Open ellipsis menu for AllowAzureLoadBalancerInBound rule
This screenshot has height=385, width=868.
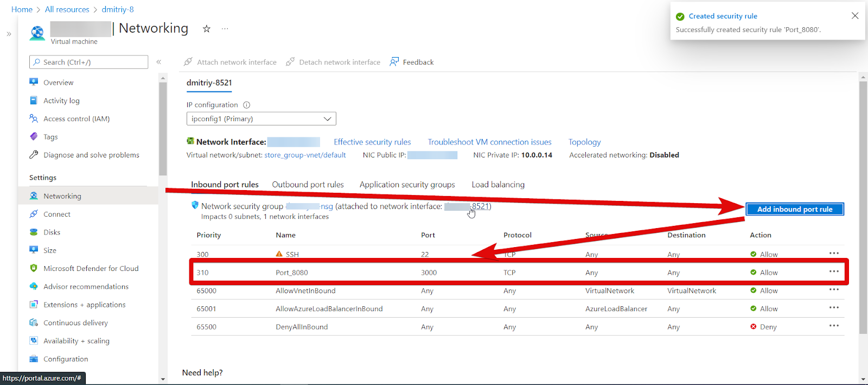click(834, 307)
